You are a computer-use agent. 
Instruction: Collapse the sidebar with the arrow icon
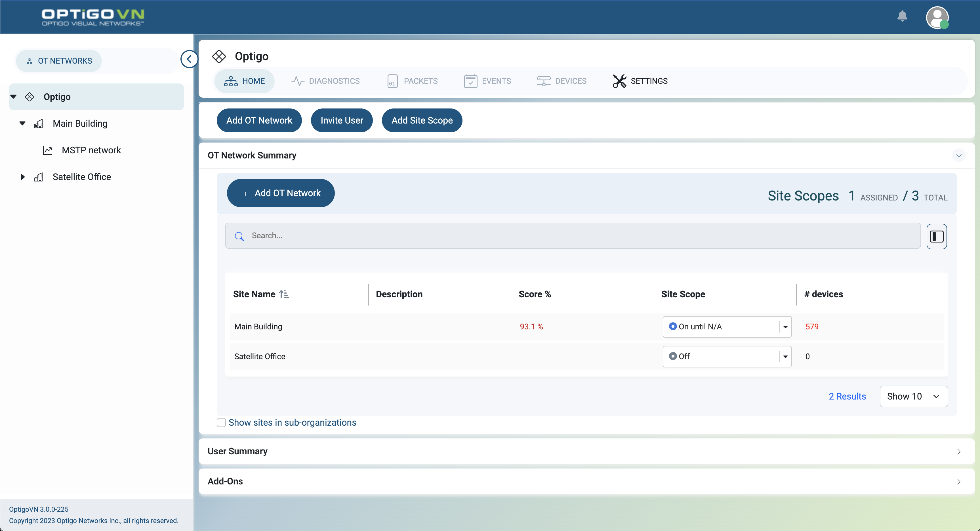(x=189, y=58)
